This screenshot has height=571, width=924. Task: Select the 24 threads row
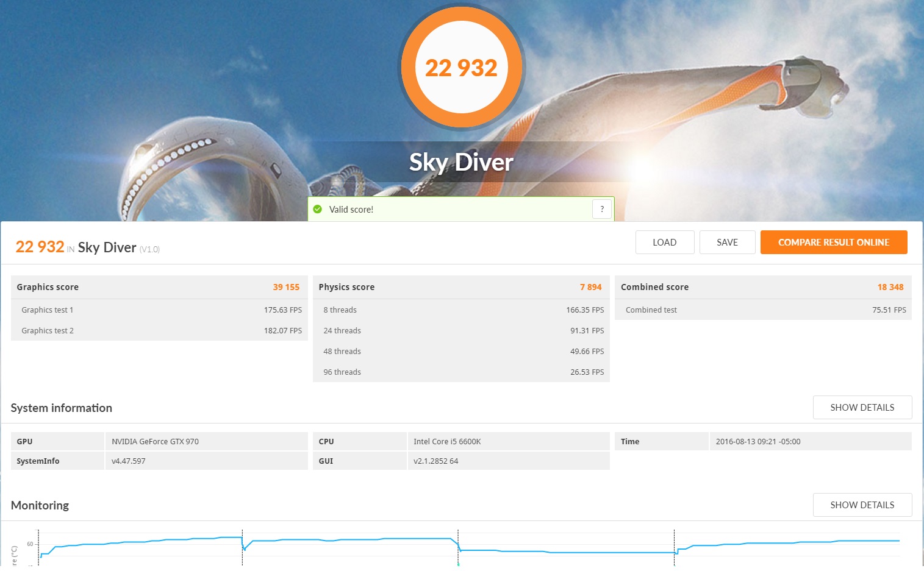tap(461, 330)
